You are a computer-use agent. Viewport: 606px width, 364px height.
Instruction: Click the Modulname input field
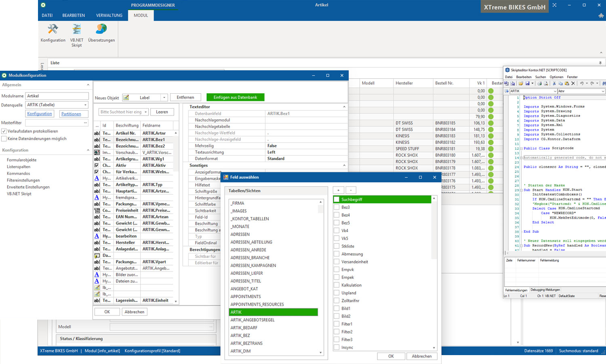click(57, 96)
